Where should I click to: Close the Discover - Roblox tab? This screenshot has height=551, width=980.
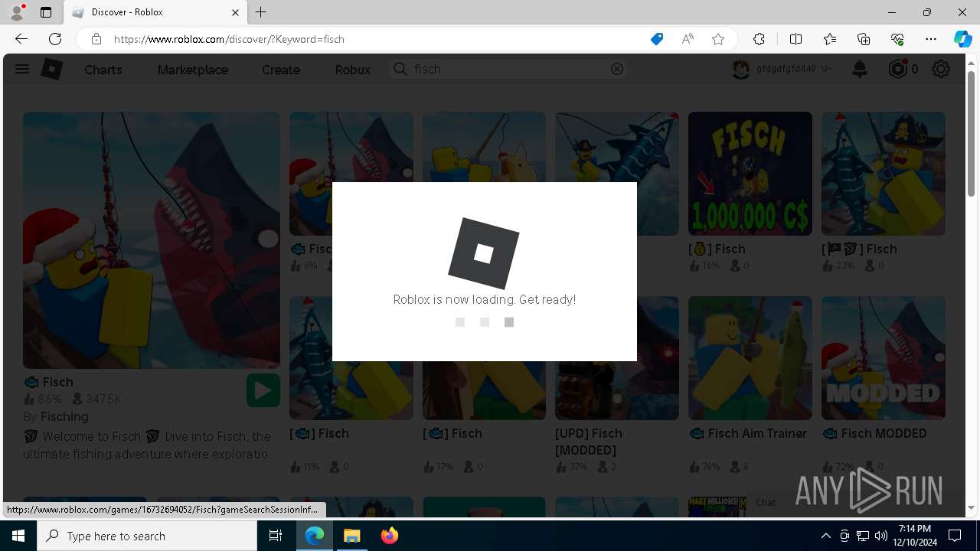pos(235,12)
